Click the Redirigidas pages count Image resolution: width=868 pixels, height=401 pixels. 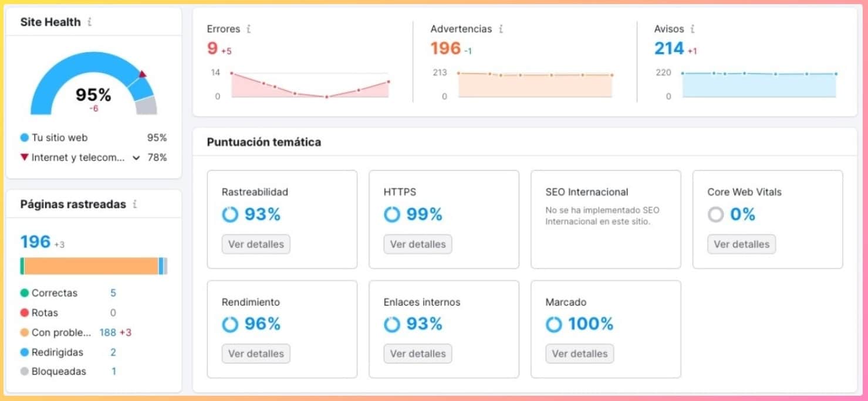pyautogui.click(x=113, y=352)
